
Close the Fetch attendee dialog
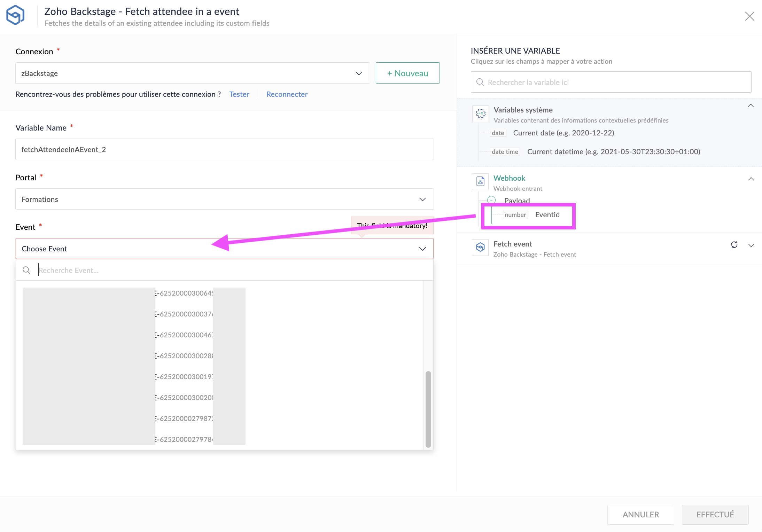[749, 16]
